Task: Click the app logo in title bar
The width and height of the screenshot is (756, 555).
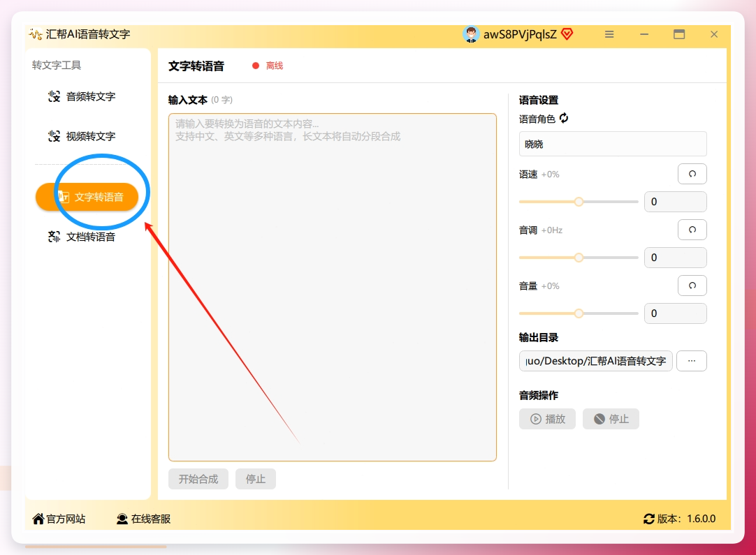Action: point(35,34)
